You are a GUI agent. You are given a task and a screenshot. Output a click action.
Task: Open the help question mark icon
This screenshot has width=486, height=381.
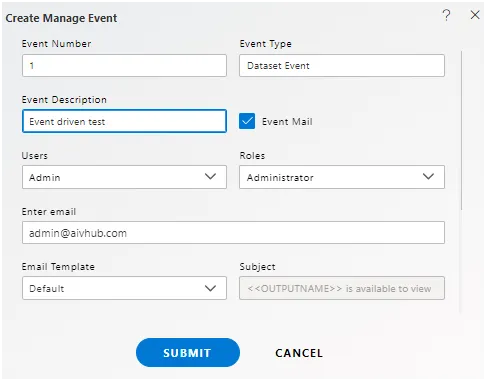tap(446, 15)
